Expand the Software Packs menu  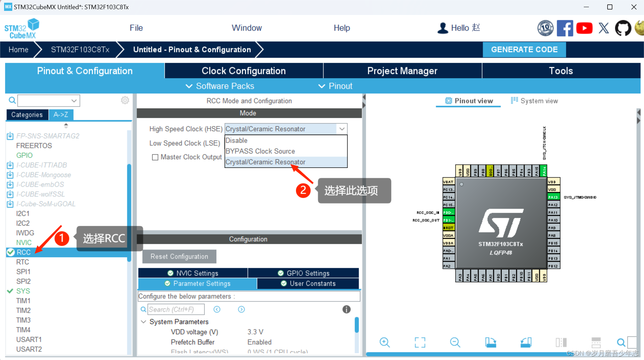pos(220,86)
